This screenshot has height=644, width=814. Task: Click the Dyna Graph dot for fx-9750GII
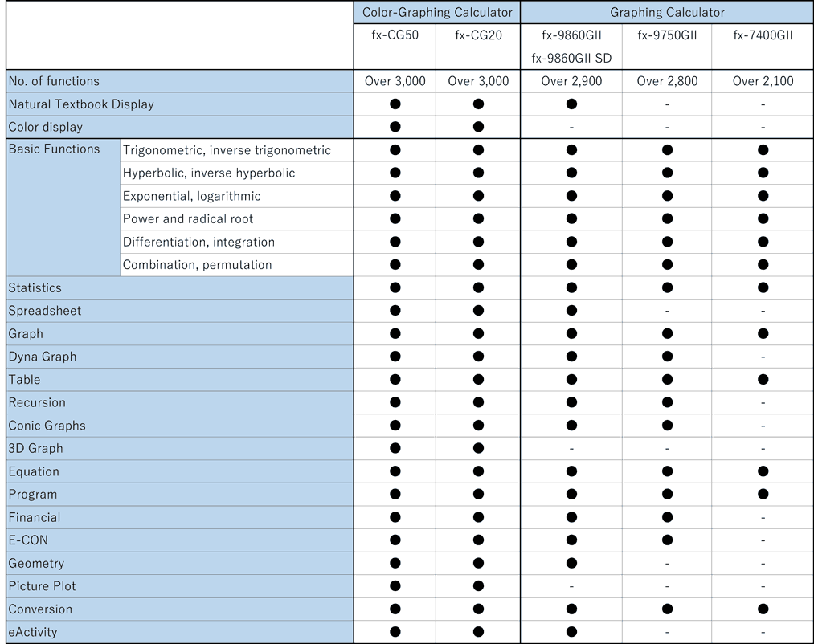(x=667, y=357)
